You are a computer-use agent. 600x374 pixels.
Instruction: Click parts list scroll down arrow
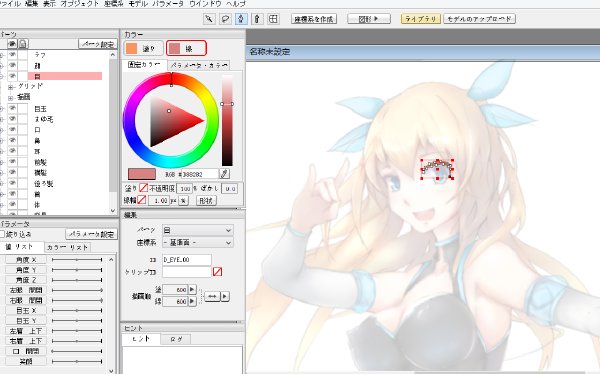tap(113, 210)
